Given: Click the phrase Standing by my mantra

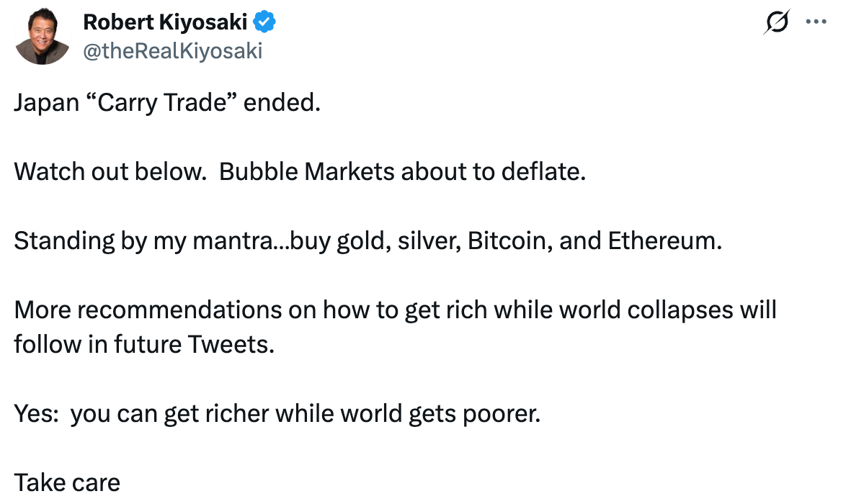Looking at the screenshot, I should pyautogui.click(x=143, y=241).
